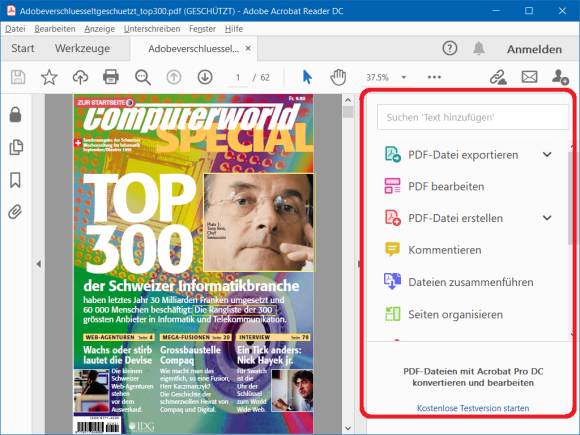Image resolution: width=580 pixels, height=435 pixels.
Task: Open the Hilfe menu
Action: click(x=234, y=29)
